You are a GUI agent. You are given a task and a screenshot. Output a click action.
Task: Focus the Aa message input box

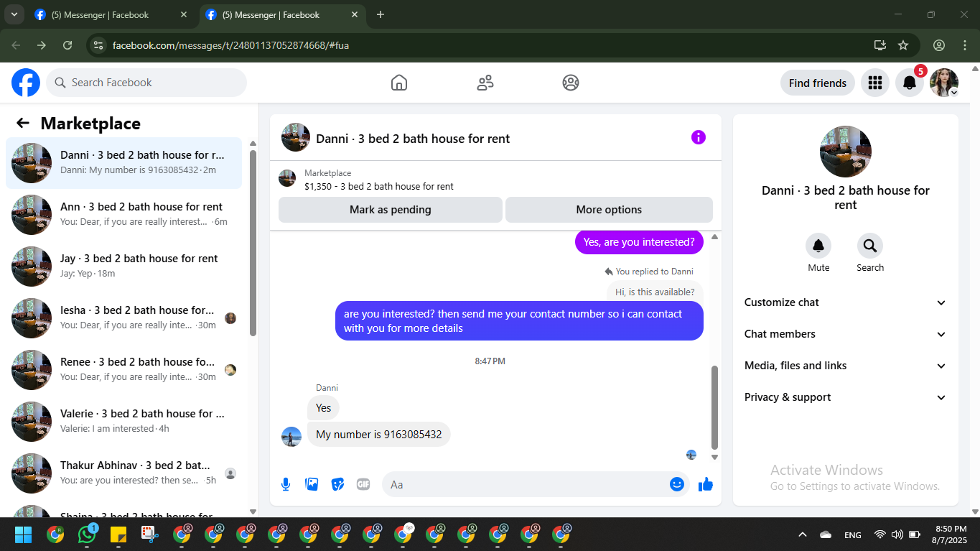click(535, 484)
